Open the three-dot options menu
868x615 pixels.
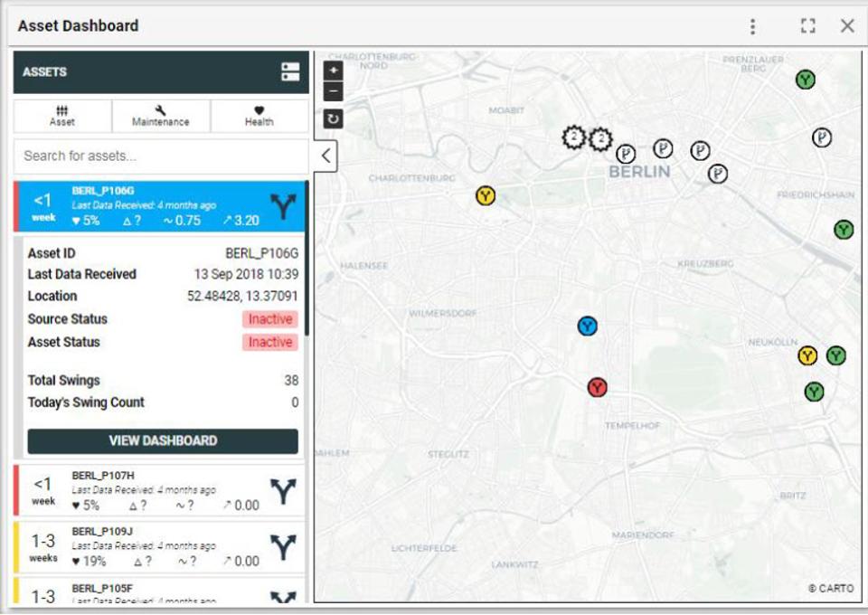(752, 26)
